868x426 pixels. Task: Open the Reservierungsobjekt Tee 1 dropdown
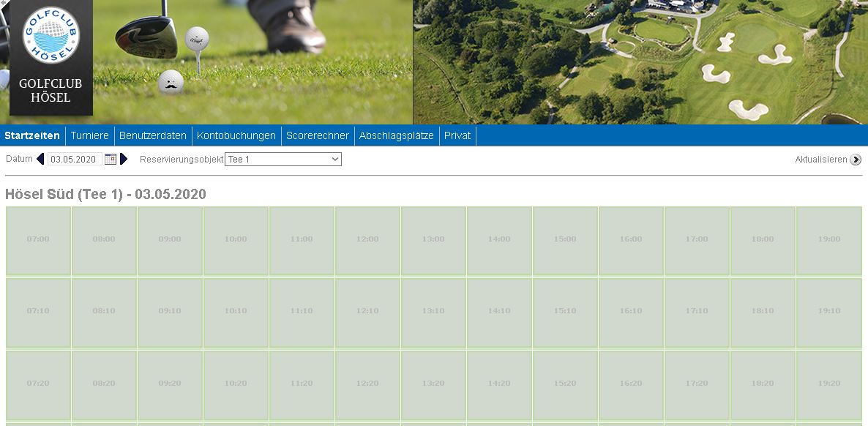283,159
